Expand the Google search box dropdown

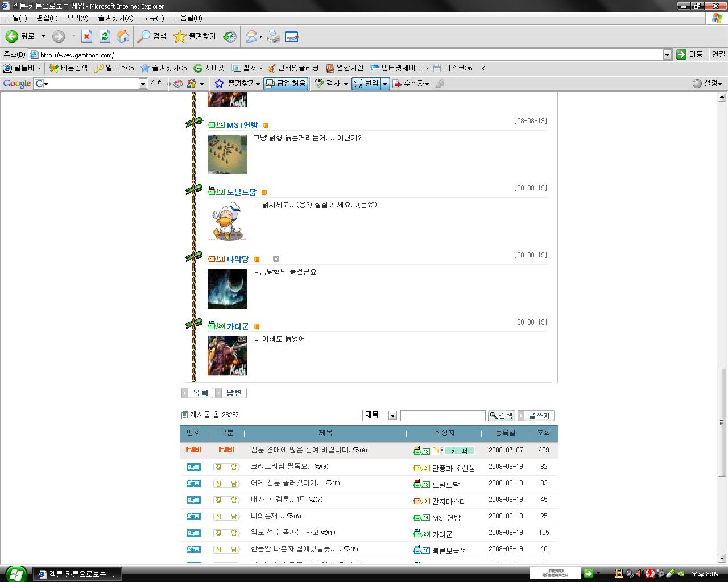(x=143, y=84)
